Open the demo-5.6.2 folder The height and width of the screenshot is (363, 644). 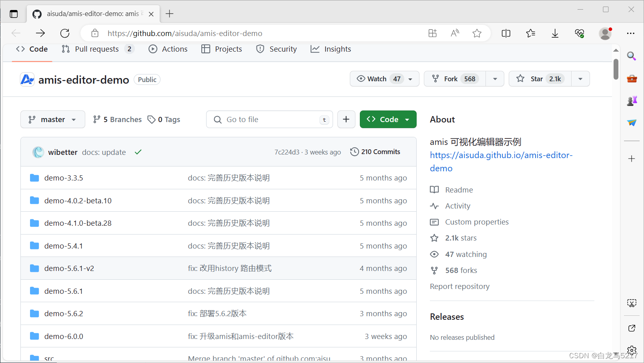click(64, 313)
